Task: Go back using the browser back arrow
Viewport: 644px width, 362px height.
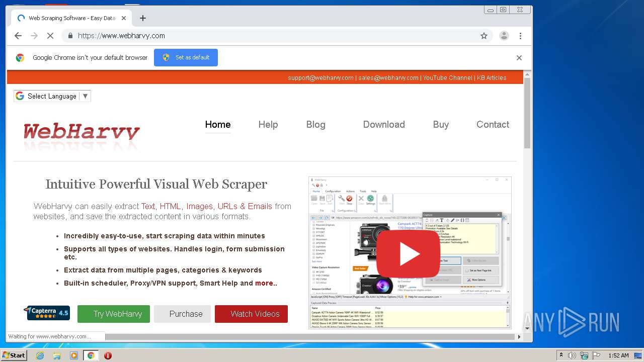Action: [x=18, y=36]
